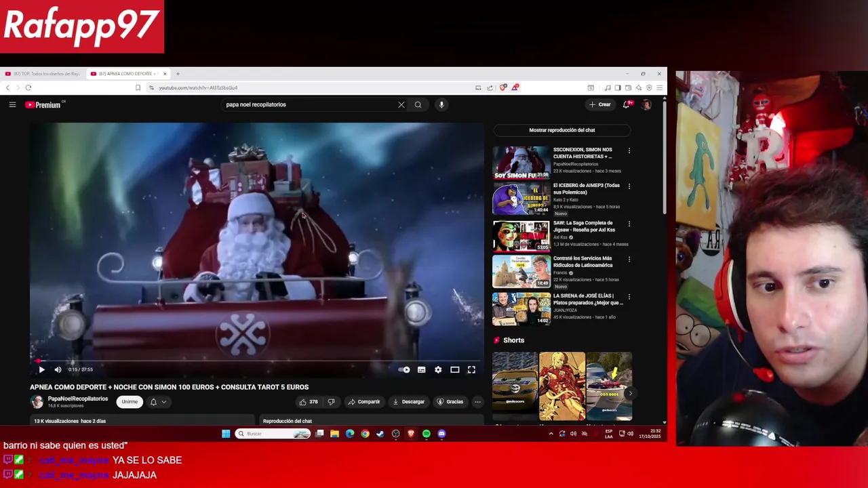This screenshot has width=868, height=488.
Task: Clear the search box with the X
Action: point(401,104)
